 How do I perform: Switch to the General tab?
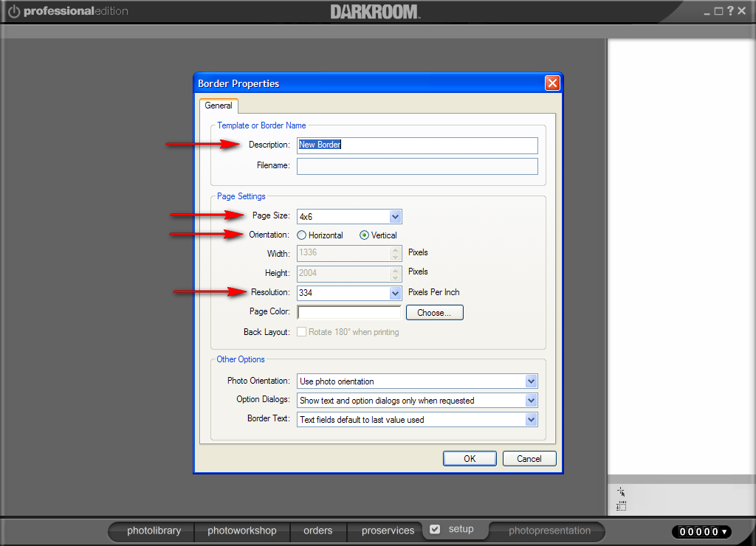tap(219, 106)
